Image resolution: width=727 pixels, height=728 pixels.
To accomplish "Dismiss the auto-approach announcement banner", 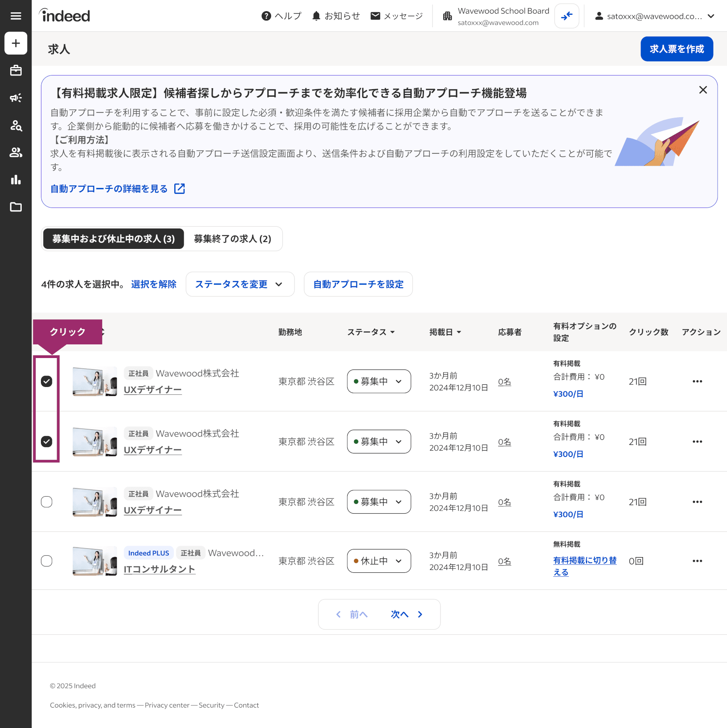I will [703, 90].
